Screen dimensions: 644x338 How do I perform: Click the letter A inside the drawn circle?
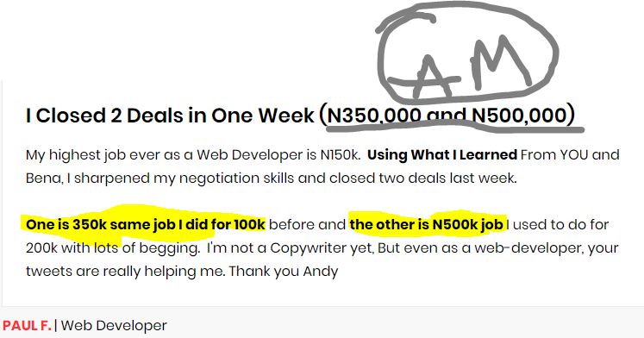(429, 78)
